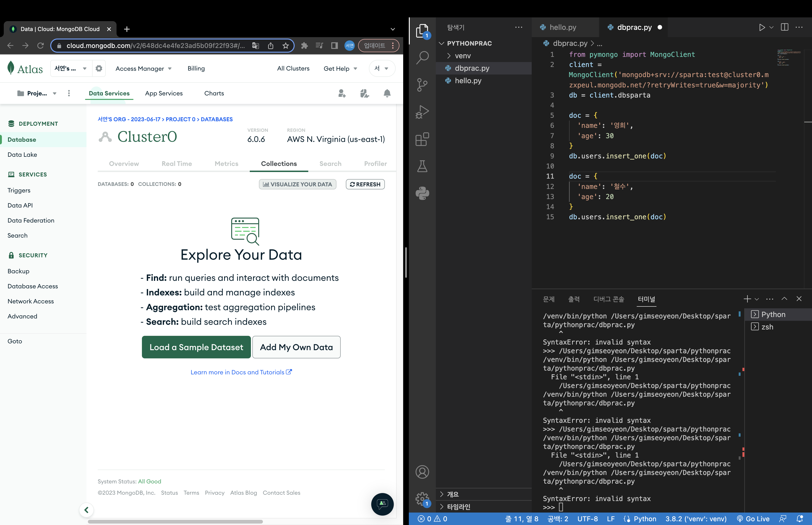Click the invite user icon in Atlas
This screenshot has width=812, height=525.
pyautogui.click(x=342, y=93)
